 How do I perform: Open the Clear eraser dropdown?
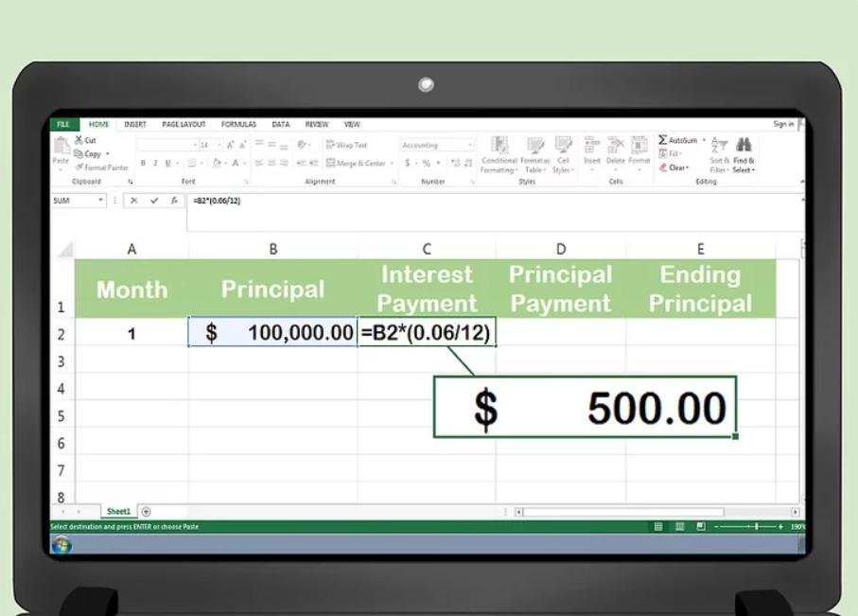[674, 167]
